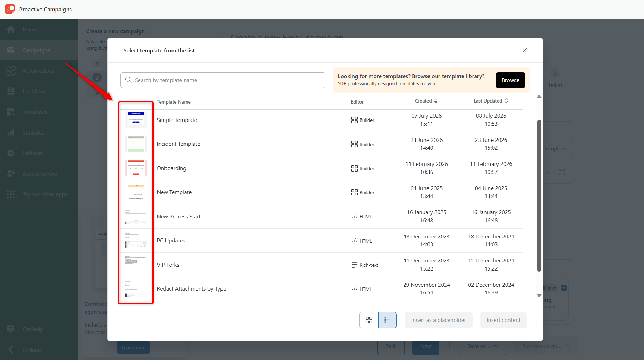Click the Proactive Campaigns logo icon
Image resolution: width=644 pixels, height=360 pixels.
tap(10, 9)
